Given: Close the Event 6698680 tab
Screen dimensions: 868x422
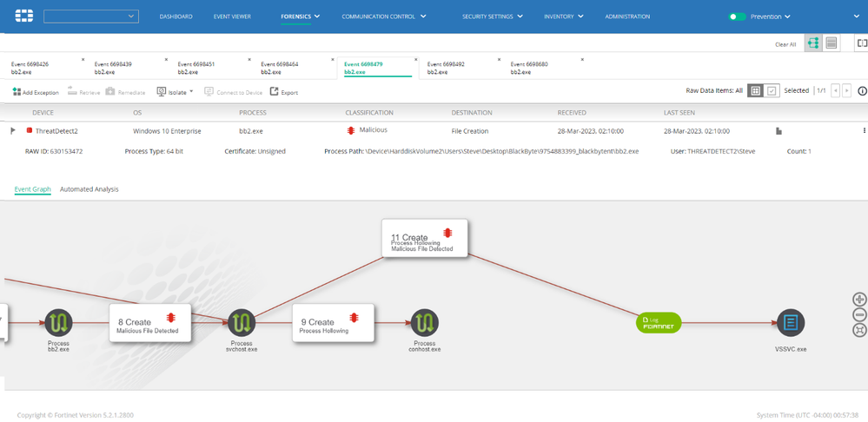Looking at the screenshot, I should [x=582, y=59].
